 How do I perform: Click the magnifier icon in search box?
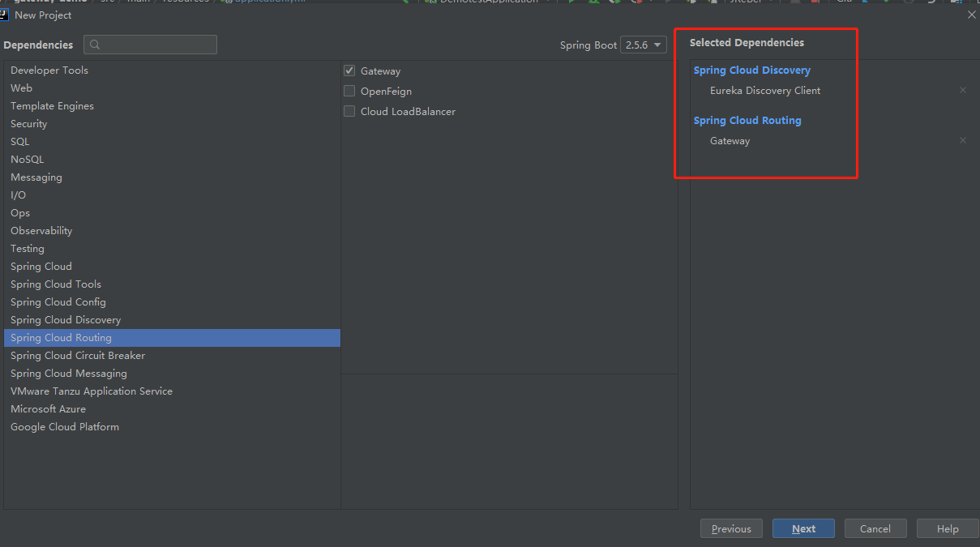coord(96,45)
